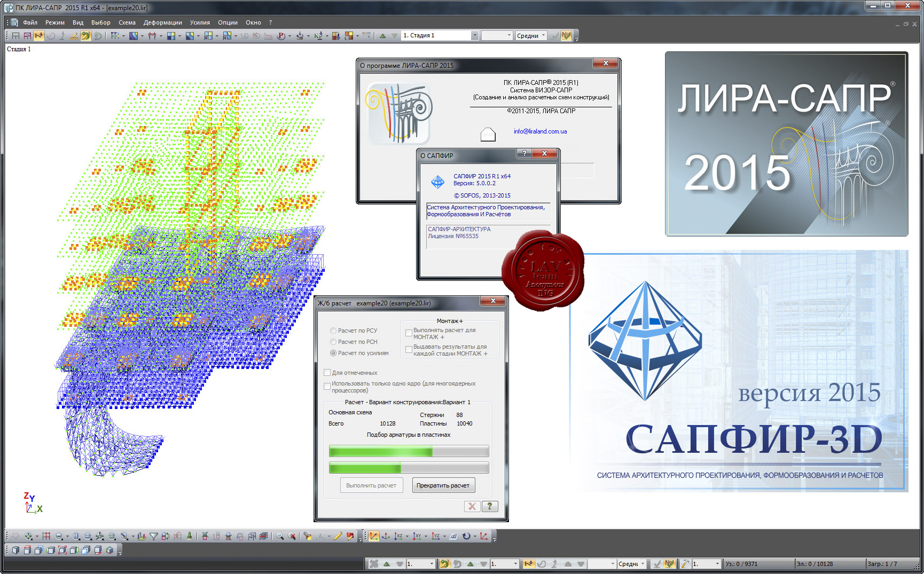Click the hammer icon in status bar
Viewport: 924px width, 574px height.
coord(685,564)
